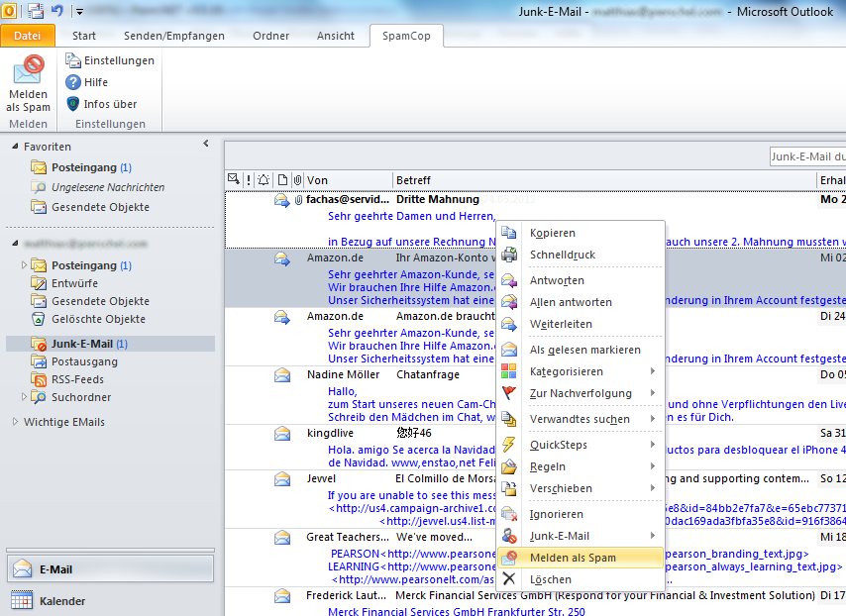Choose Antworten in context menu
Image resolution: width=846 pixels, height=616 pixels.
point(580,280)
